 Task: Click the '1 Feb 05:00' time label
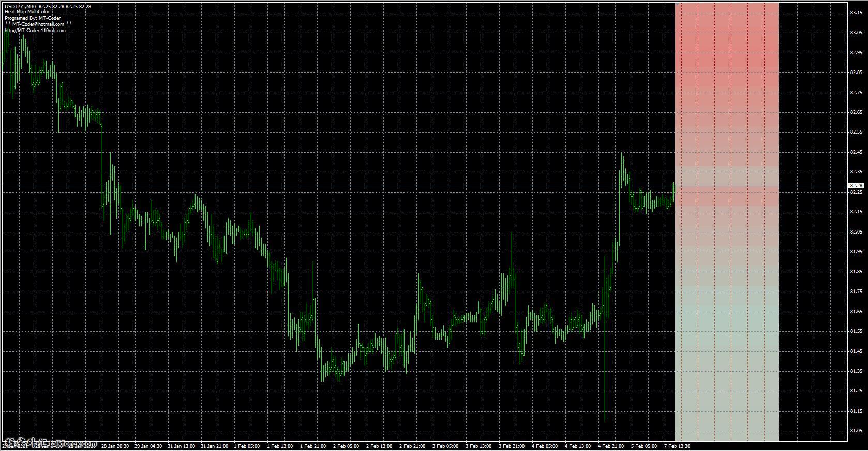(x=247, y=446)
